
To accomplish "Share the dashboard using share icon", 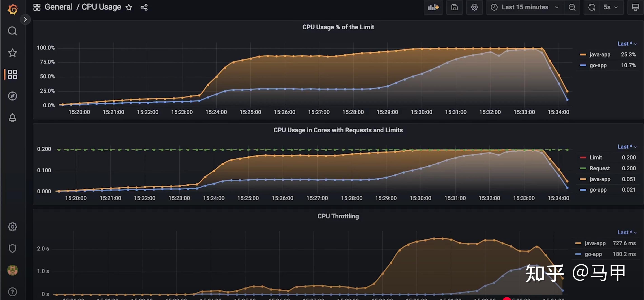I will click(x=144, y=7).
